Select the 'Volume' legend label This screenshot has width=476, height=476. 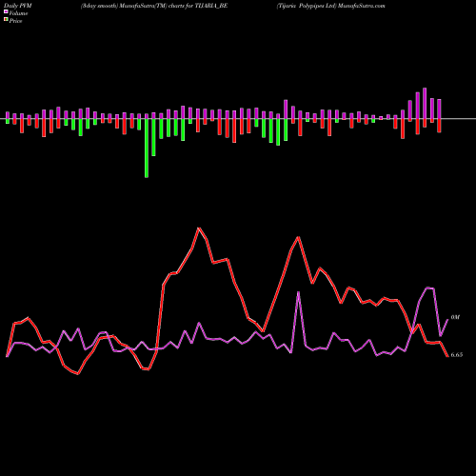coord(18,13)
